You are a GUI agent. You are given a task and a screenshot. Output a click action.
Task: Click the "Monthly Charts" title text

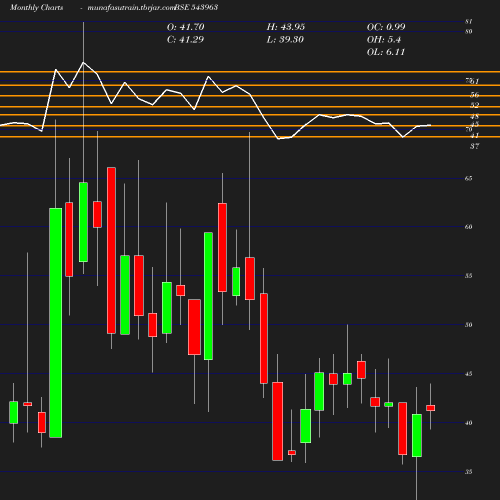37,7
